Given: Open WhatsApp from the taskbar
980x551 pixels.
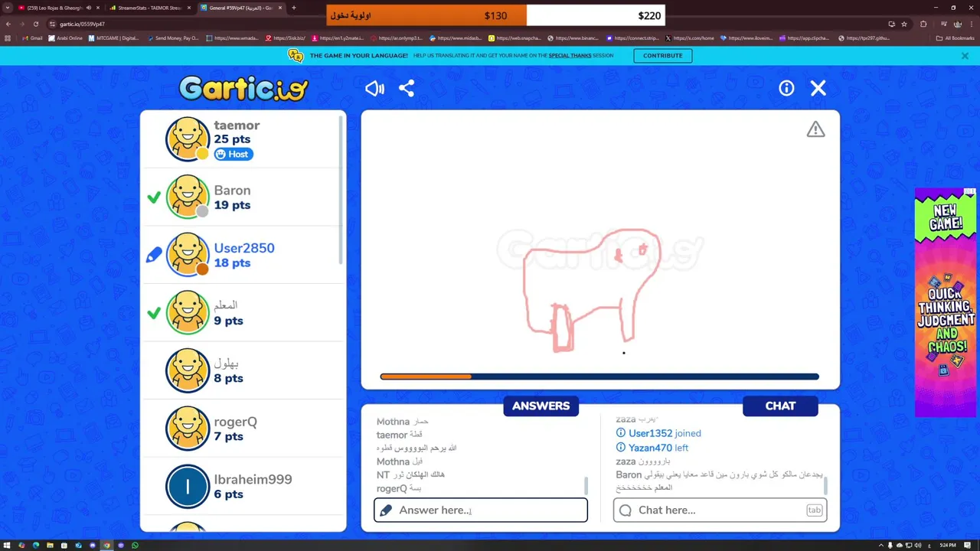Looking at the screenshot, I should pos(135,546).
